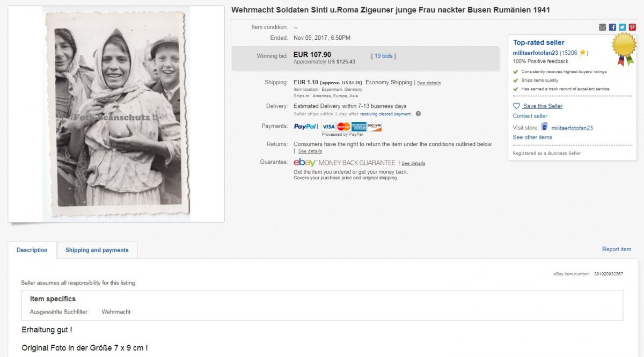Open the seller name militaerfotofan23 link
This screenshot has width=644, height=357.
(535, 53)
